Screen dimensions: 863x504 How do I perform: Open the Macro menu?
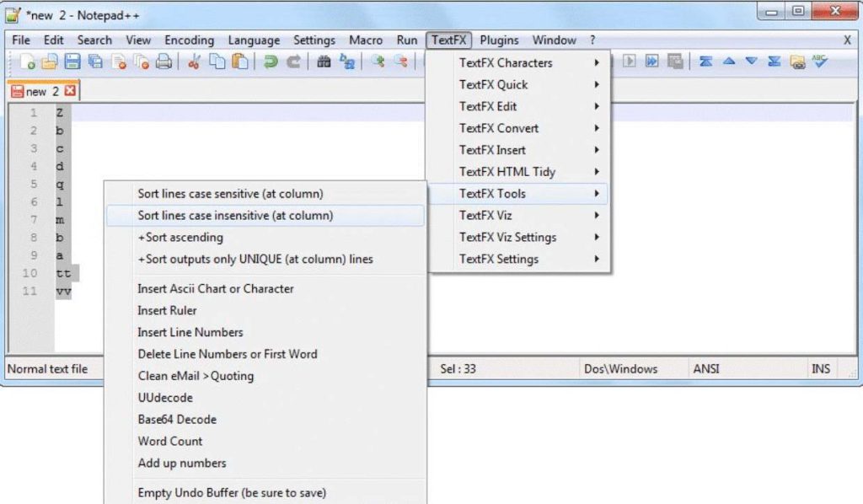tap(366, 40)
